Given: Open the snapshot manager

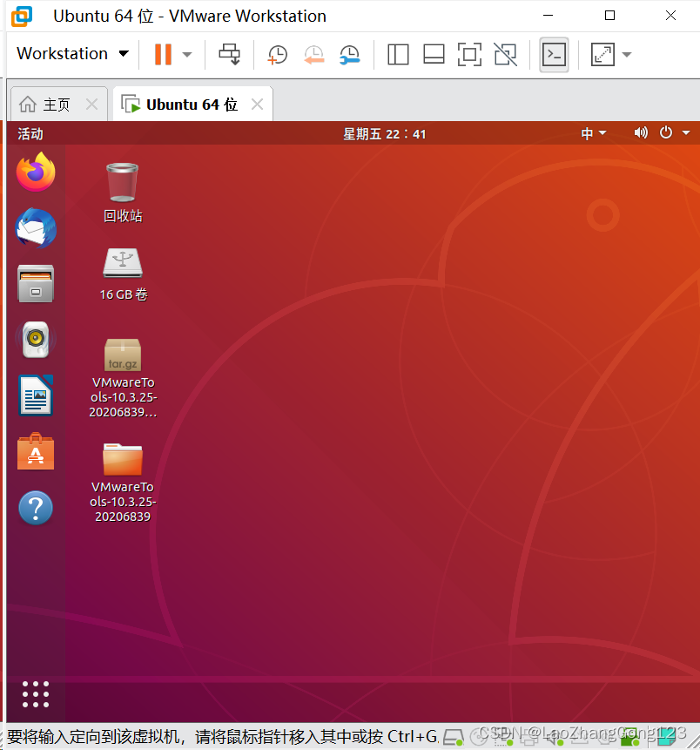Looking at the screenshot, I should [349, 55].
